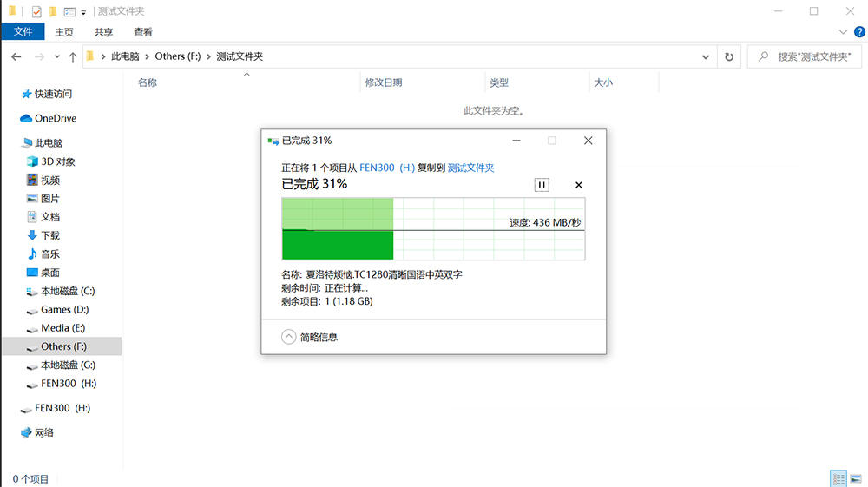Screen dimensions: 868x487
Task: Open Customize Quick Access Toolbar dropdown
Action: (x=83, y=11)
